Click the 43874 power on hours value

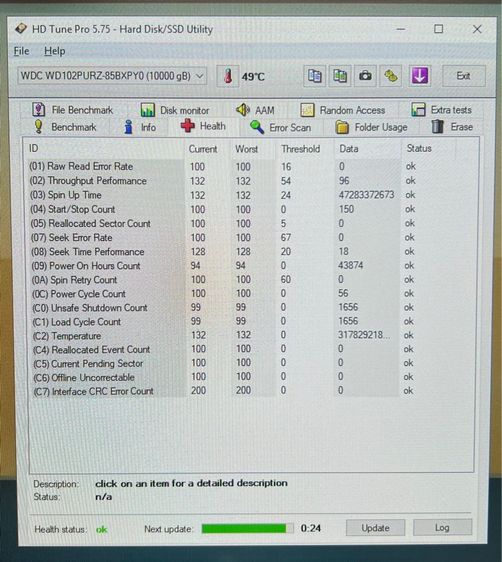coord(350,265)
